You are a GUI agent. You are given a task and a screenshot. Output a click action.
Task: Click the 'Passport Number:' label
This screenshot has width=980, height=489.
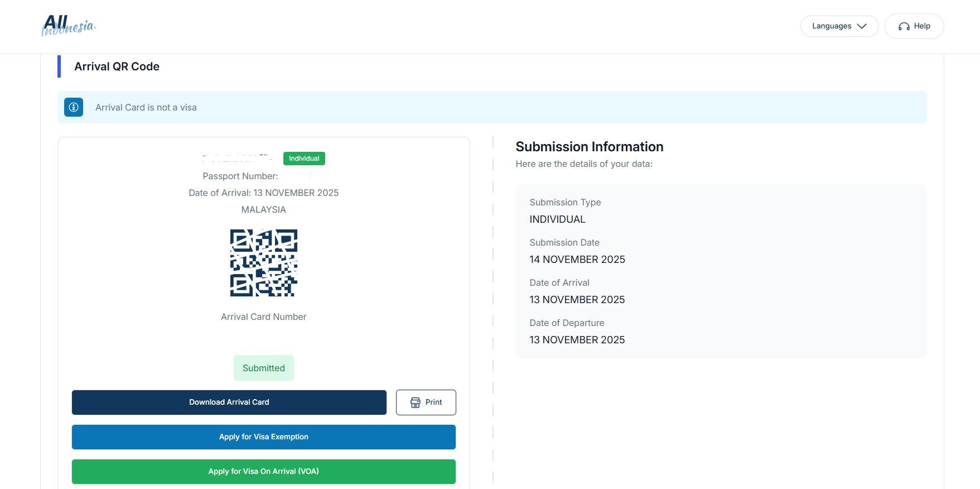click(240, 176)
